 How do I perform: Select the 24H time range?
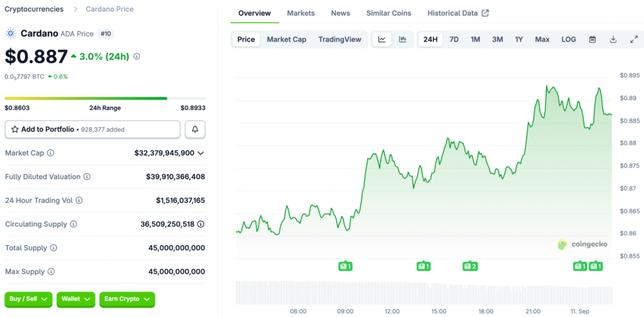[430, 40]
